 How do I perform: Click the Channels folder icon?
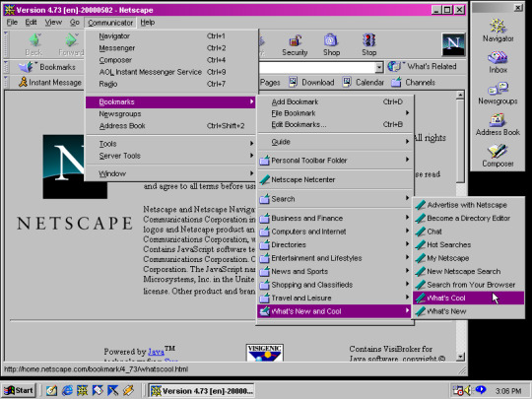pyautogui.click(x=396, y=82)
